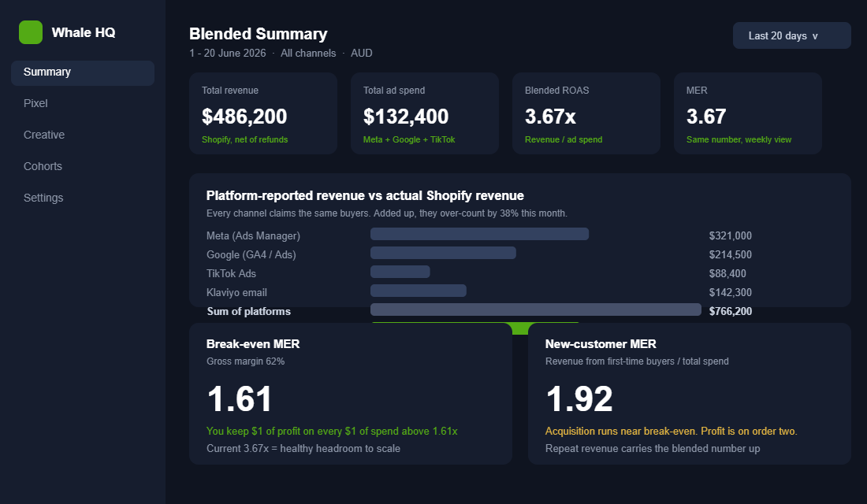
Task: Click the Whale HQ brand name
Action: click(x=84, y=32)
